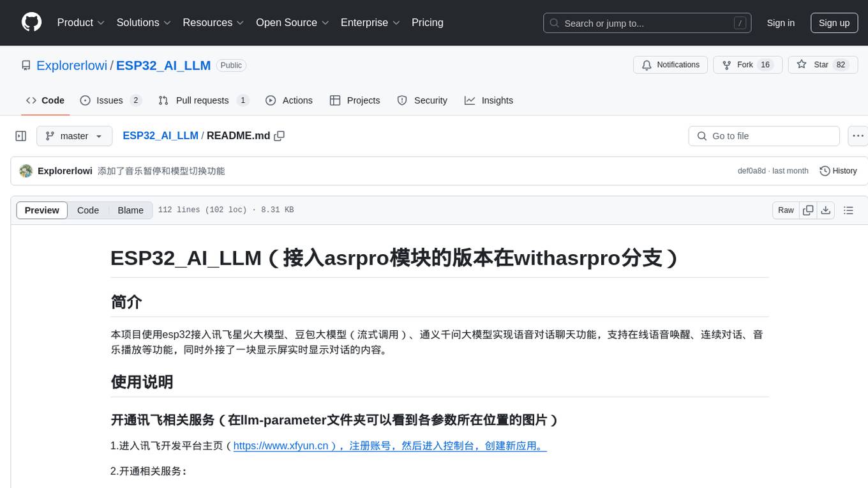The image size is (868, 488).
Task: Copy raw file contents
Action: pos(808,210)
